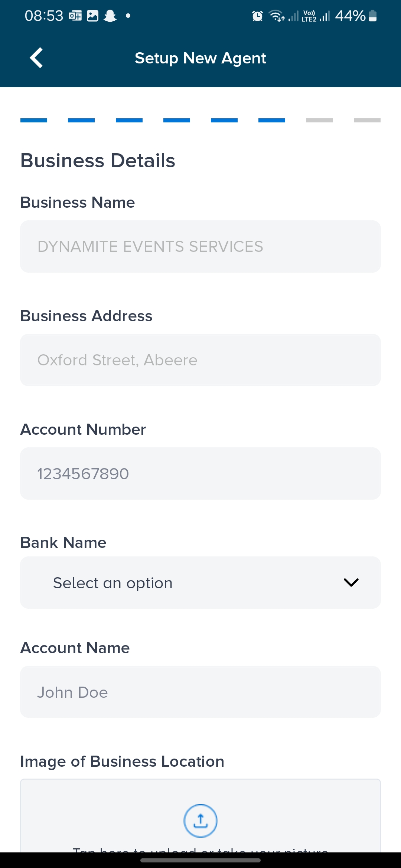401x868 pixels.
Task: Focus the Business Name input field
Action: (x=200, y=247)
